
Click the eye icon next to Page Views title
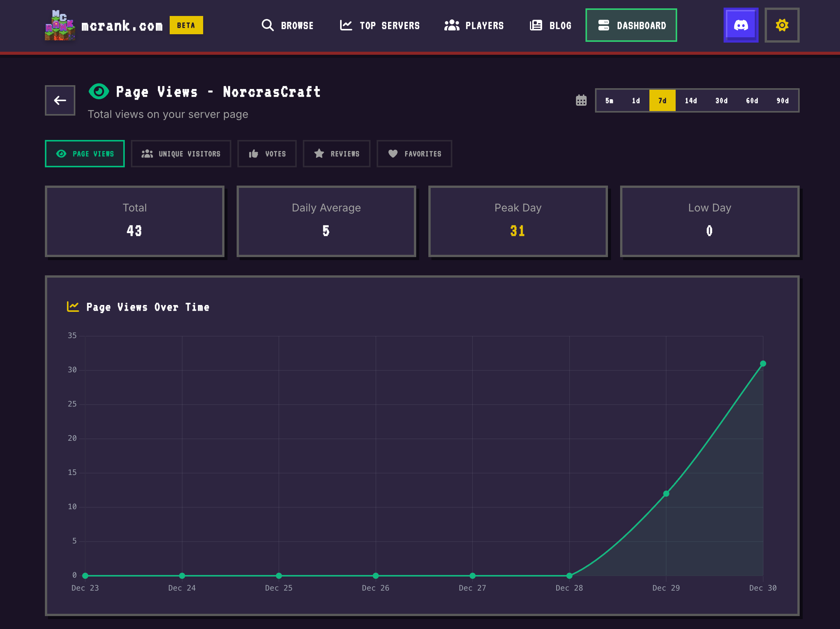(x=99, y=91)
